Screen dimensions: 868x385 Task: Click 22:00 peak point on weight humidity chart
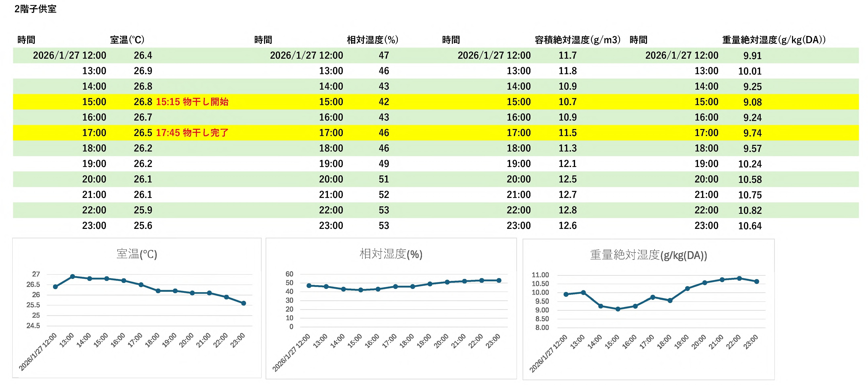(x=739, y=279)
